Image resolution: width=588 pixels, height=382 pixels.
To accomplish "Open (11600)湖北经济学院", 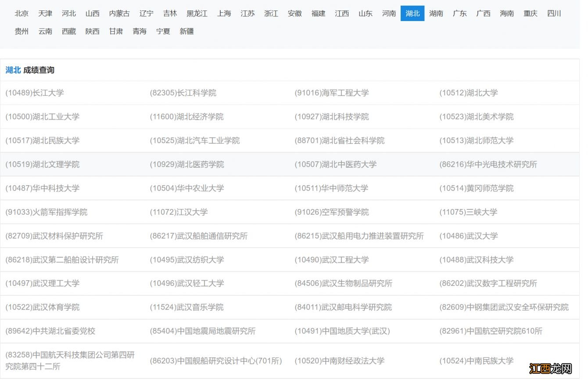I will (x=187, y=117).
